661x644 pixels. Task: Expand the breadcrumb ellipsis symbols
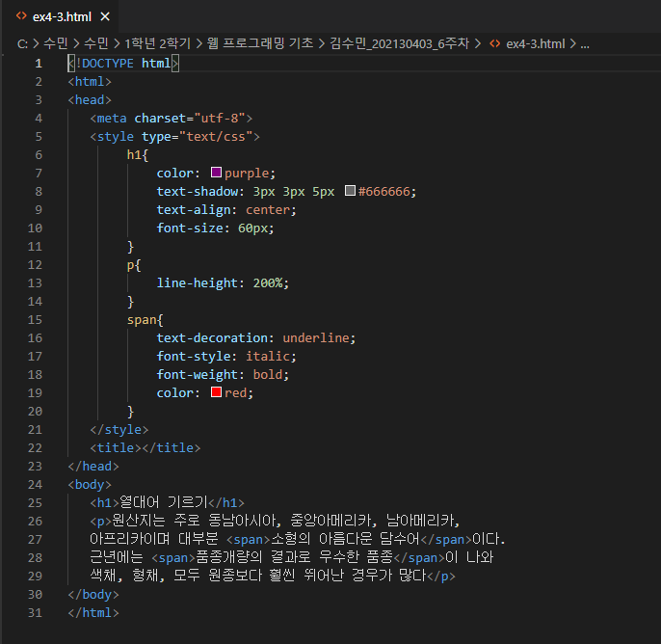coord(585,44)
